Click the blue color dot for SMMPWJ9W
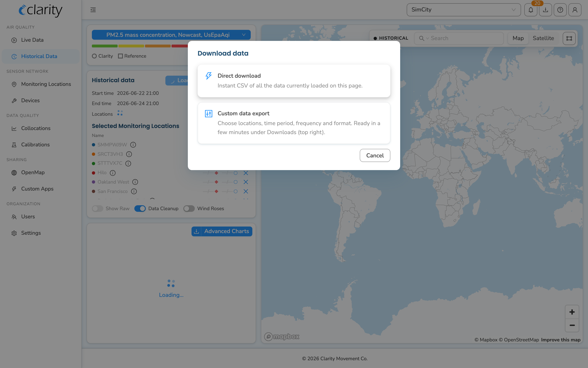The width and height of the screenshot is (588, 368). click(93, 145)
